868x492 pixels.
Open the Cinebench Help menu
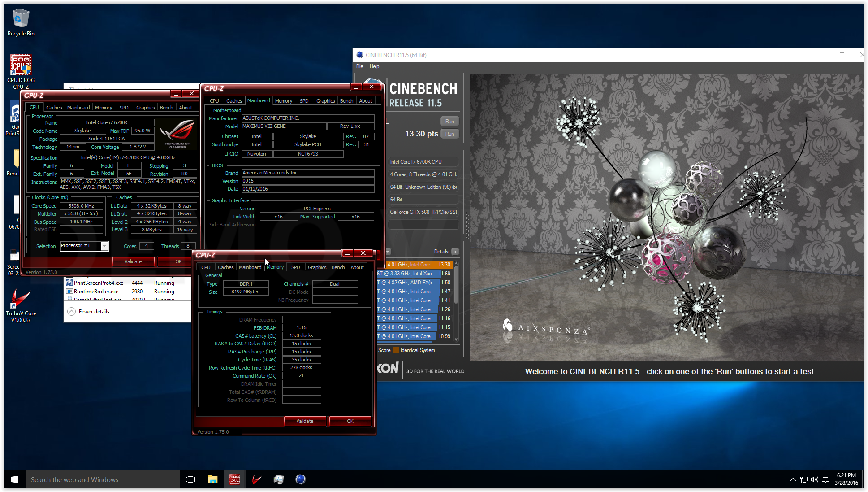point(374,66)
